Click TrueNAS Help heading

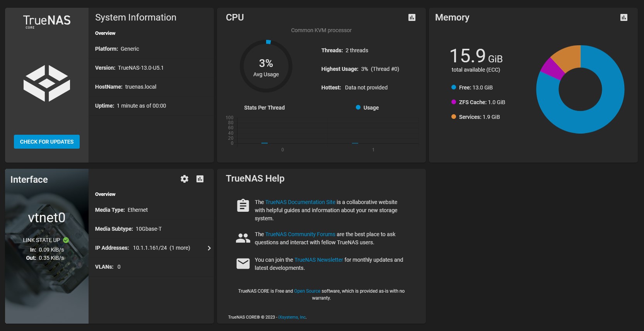255,178
